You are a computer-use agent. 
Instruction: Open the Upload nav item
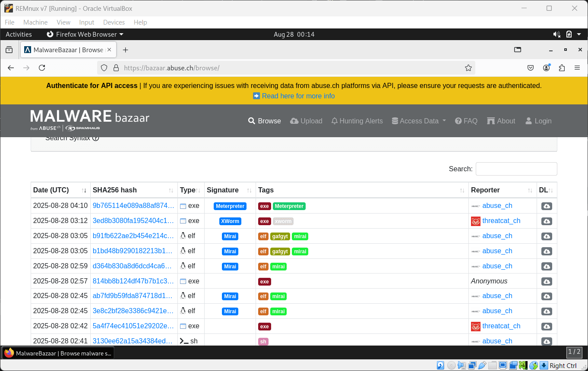(306, 121)
